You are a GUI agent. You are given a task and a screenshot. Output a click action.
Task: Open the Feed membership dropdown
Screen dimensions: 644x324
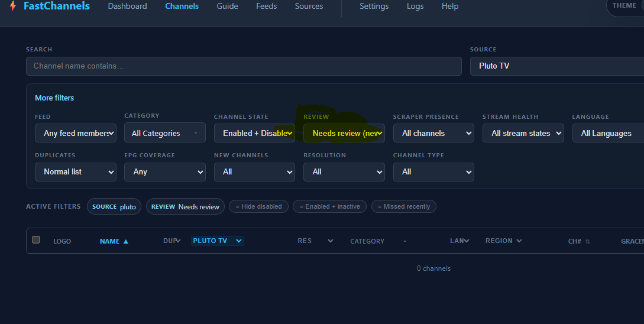point(76,134)
